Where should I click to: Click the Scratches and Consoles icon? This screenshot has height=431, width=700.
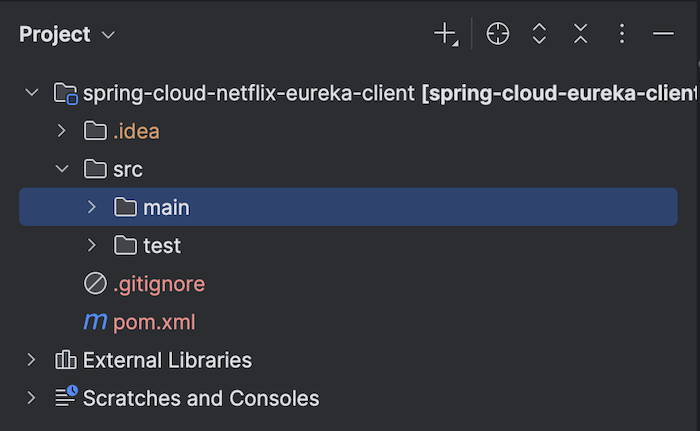click(66, 398)
